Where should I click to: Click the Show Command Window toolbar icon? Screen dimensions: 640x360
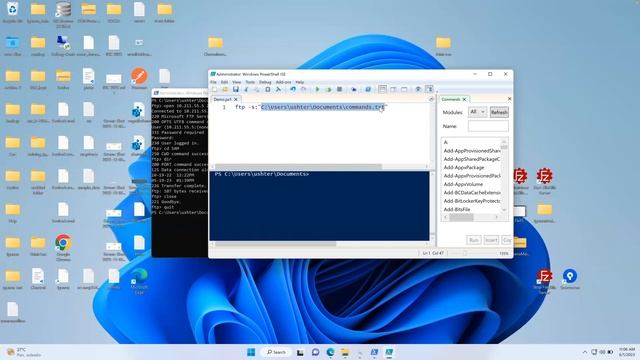418,89
